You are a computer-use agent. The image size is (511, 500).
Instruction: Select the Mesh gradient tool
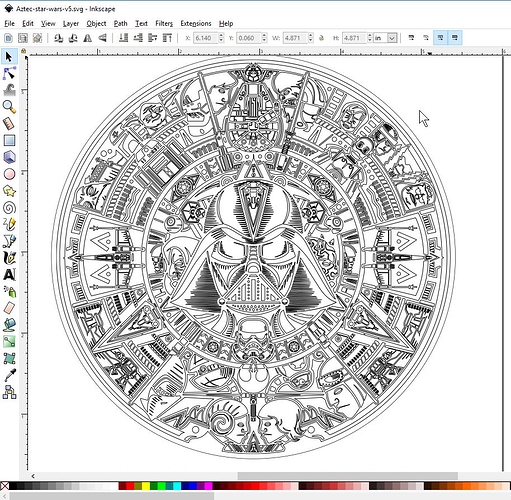click(x=9, y=358)
